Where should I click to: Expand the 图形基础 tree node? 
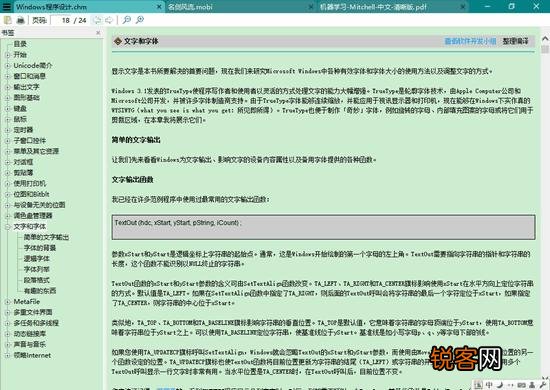pyautogui.click(x=7, y=98)
